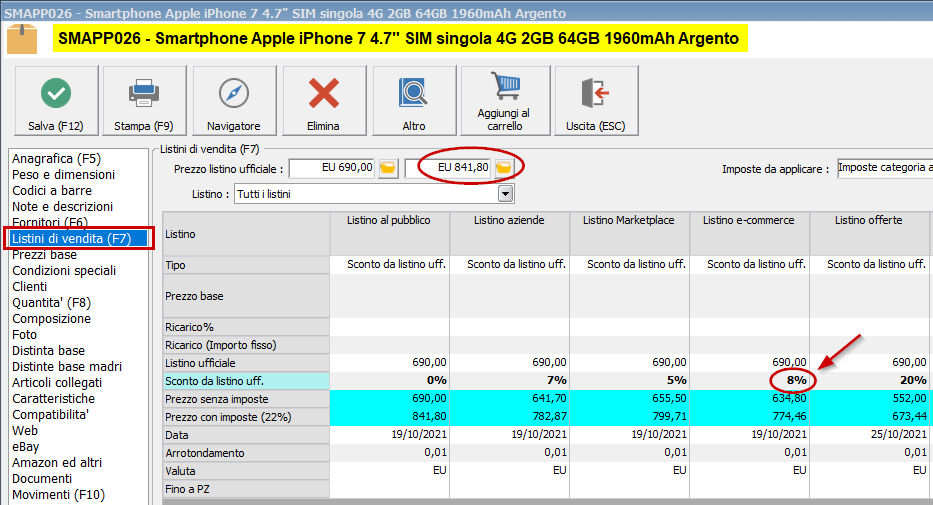Click the 25/10/2021 date cell

869,435
